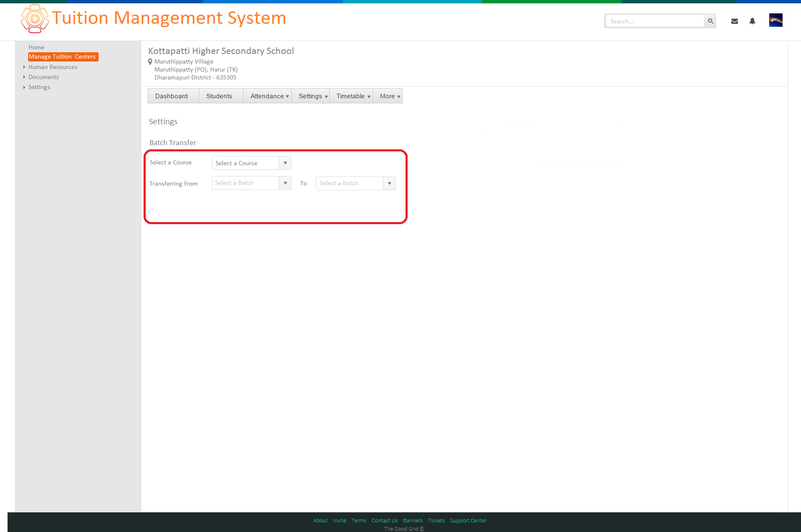This screenshot has height=532, width=801.
Task: Click the search magnifier icon
Action: point(710,21)
